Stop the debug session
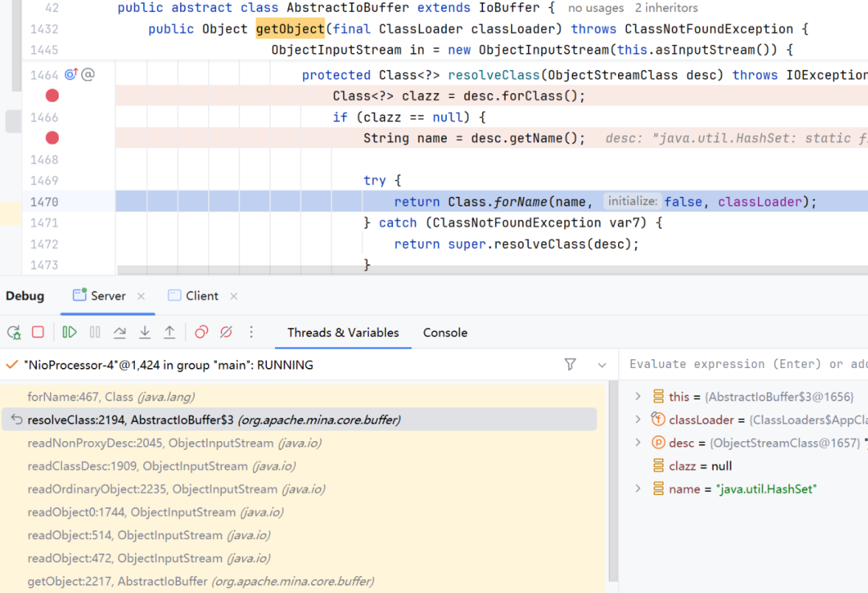 point(38,332)
